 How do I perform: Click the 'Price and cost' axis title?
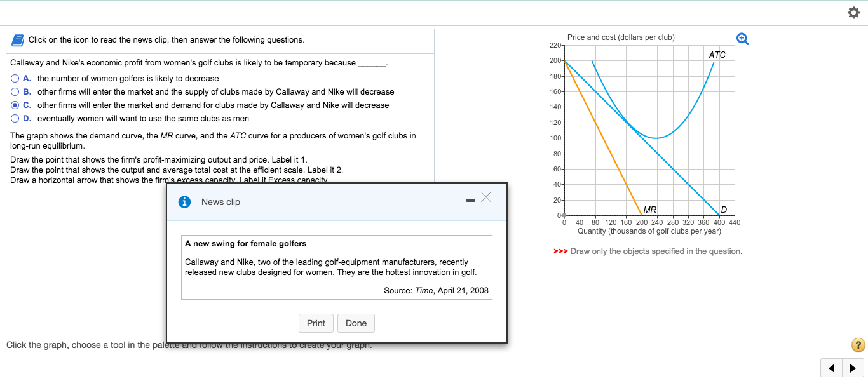point(621,37)
